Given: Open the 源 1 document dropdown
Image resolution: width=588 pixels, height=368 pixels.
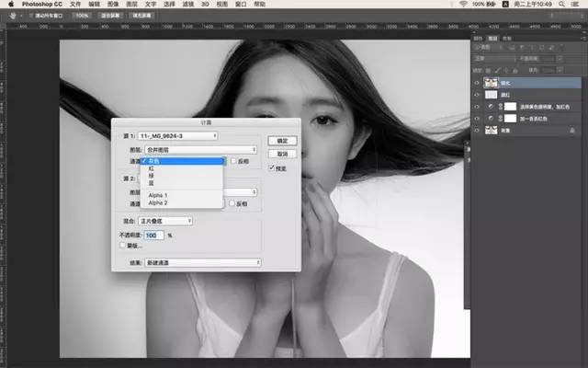Looking at the screenshot, I should tap(178, 136).
